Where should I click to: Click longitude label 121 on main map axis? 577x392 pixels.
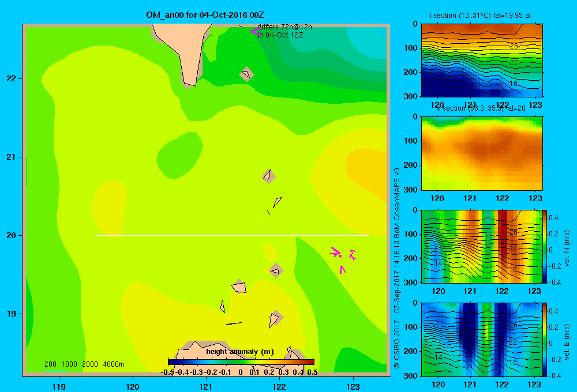(206, 386)
